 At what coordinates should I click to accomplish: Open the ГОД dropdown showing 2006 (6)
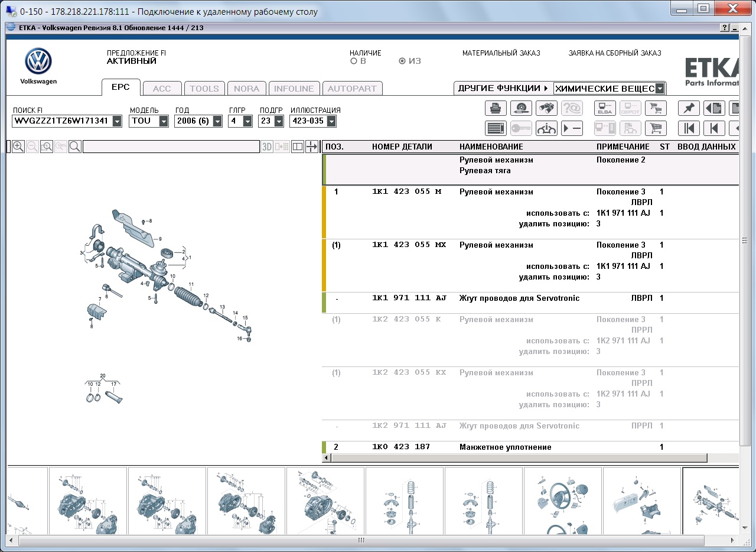[217, 121]
